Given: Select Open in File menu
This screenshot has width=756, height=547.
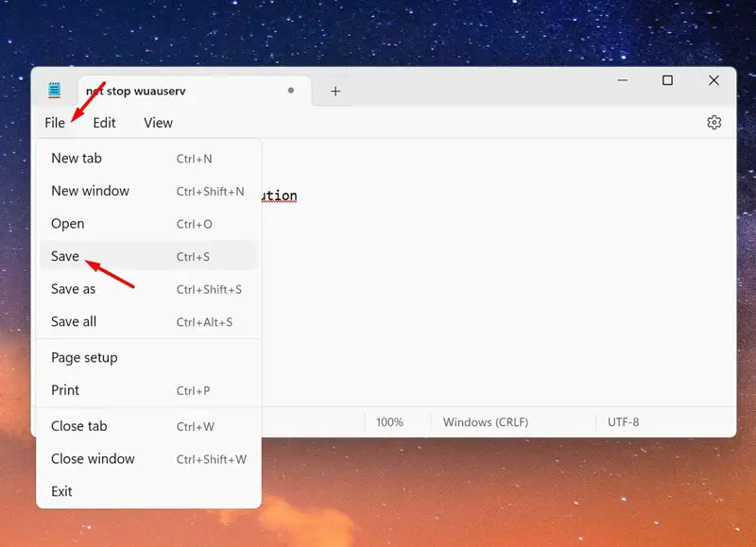Looking at the screenshot, I should [x=148, y=224].
